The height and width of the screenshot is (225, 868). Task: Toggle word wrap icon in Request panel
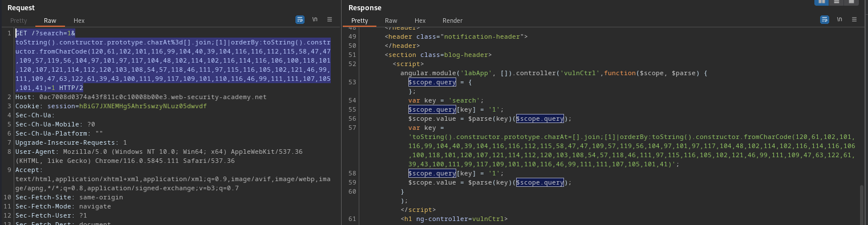click(x=300, y=19)
